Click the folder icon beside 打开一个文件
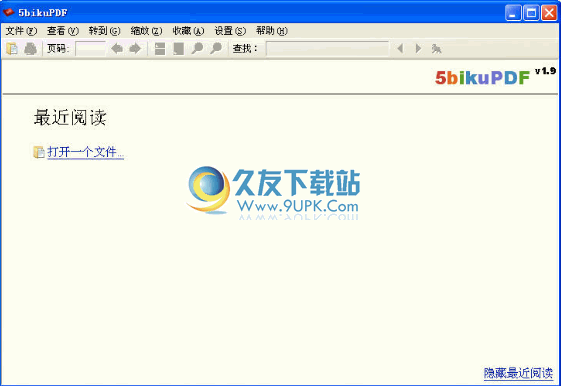This screenshot has height=386, width=561. point(39,152)
